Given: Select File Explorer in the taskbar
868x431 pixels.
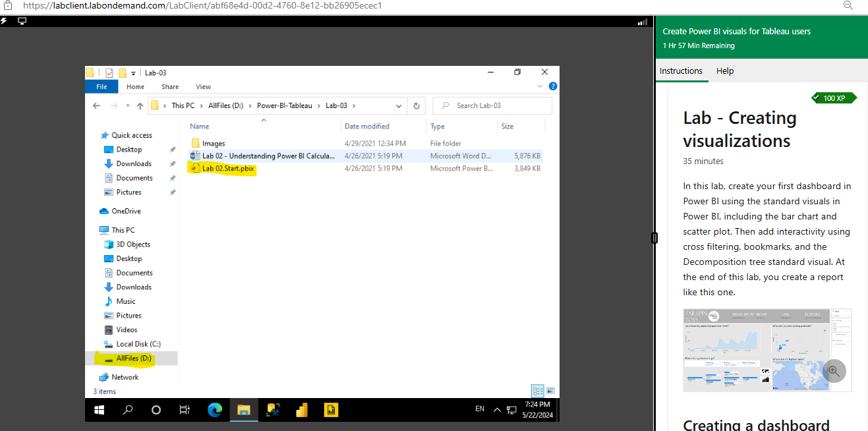Looking at the screenshot, I should 244,410.
